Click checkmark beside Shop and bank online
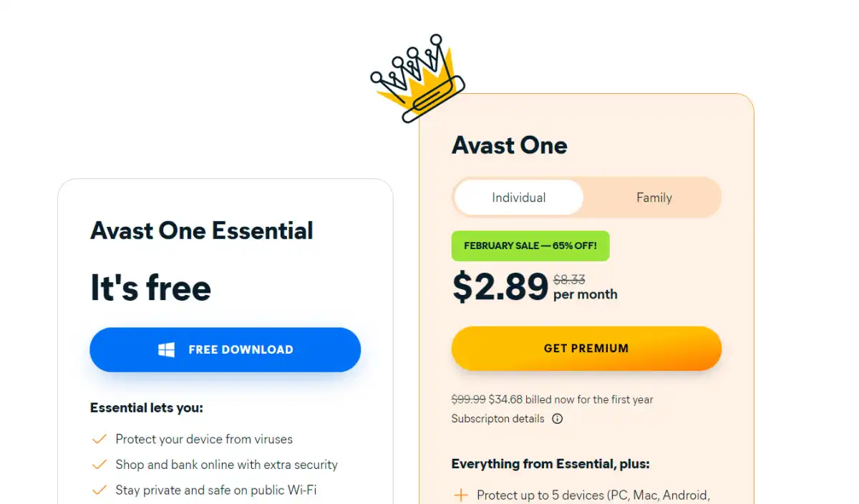The height and width of the screenshot is (504, 859). [x=100, y=465]
